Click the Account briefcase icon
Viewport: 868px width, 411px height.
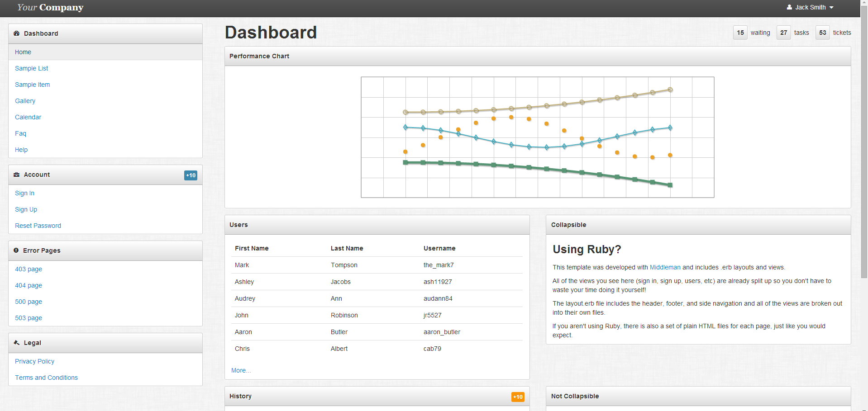[17, 175]
